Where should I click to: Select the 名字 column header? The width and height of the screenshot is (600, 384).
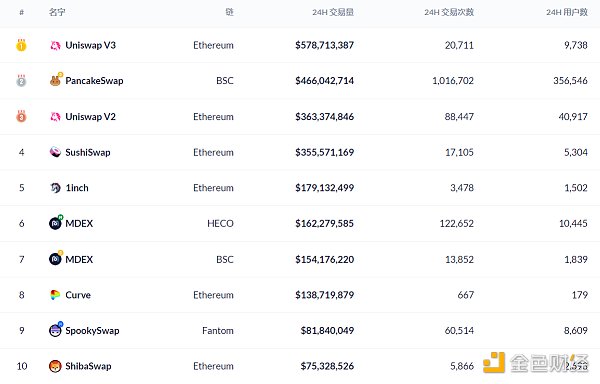(57, 12)
